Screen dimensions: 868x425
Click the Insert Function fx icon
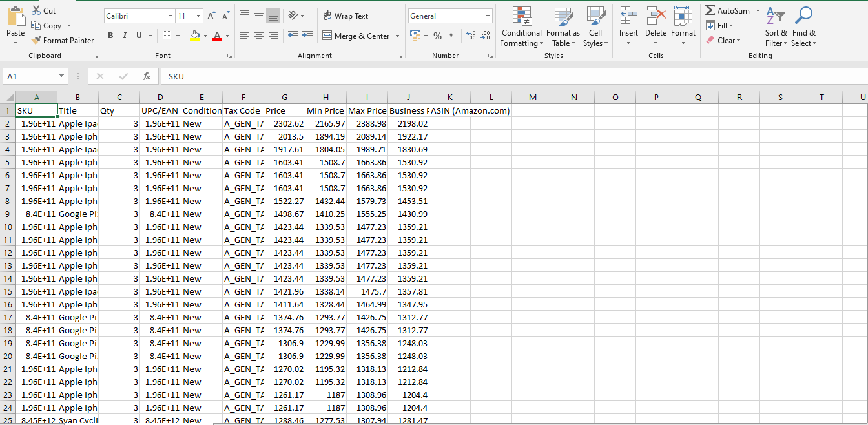coord(147,76)
